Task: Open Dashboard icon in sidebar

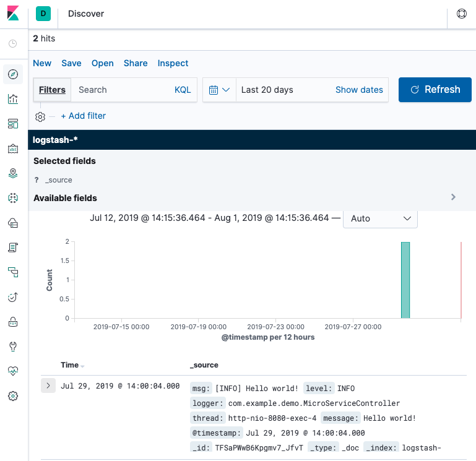Action: pos(13,124)
